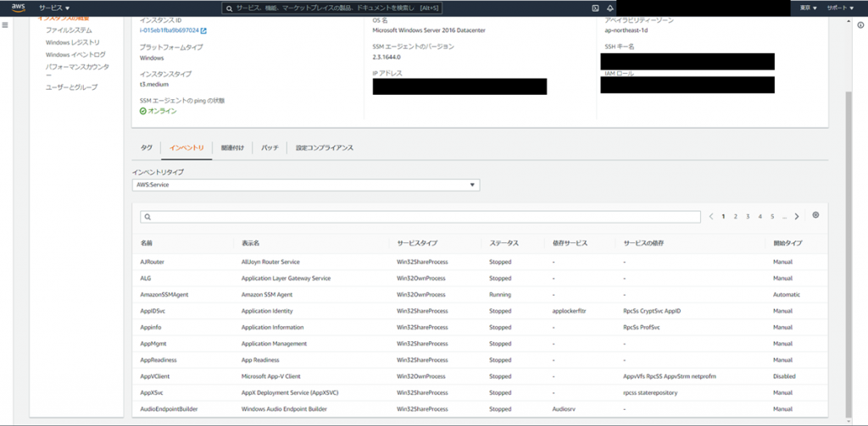This screenshot has height=426, width=868.
Task: Toggle the left hamburger navigation menu
Action: coord(5,25)
